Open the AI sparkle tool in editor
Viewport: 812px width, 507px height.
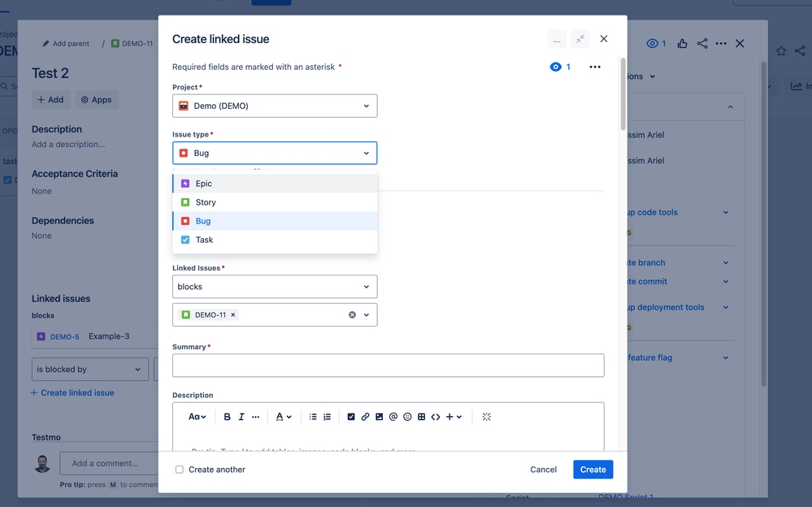486,417
